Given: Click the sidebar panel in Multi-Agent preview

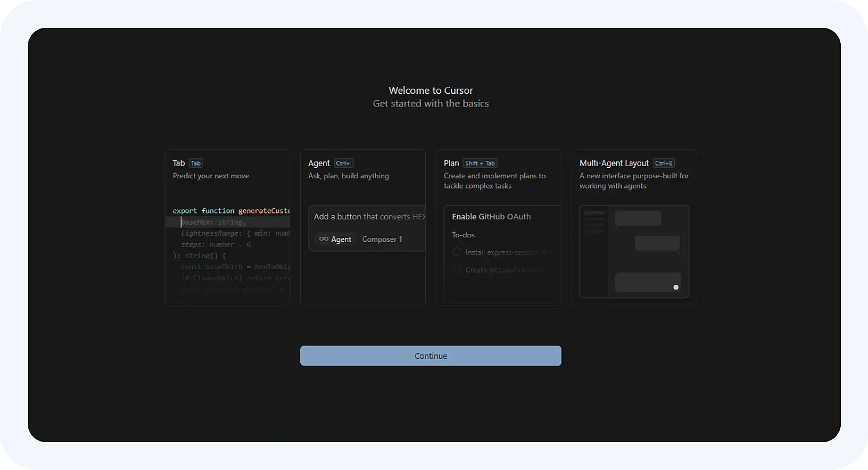Looking at the screenshot, I should click(594, 250).
